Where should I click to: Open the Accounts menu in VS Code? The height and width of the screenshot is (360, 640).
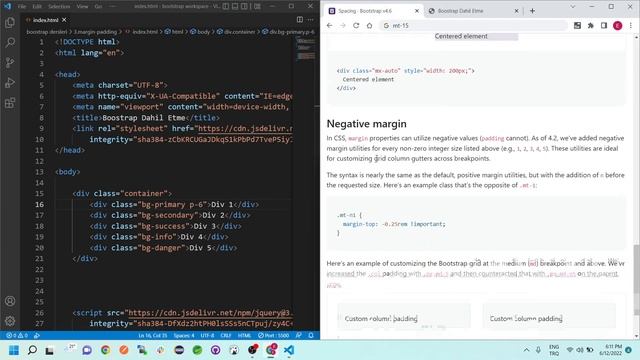point(10,301)
